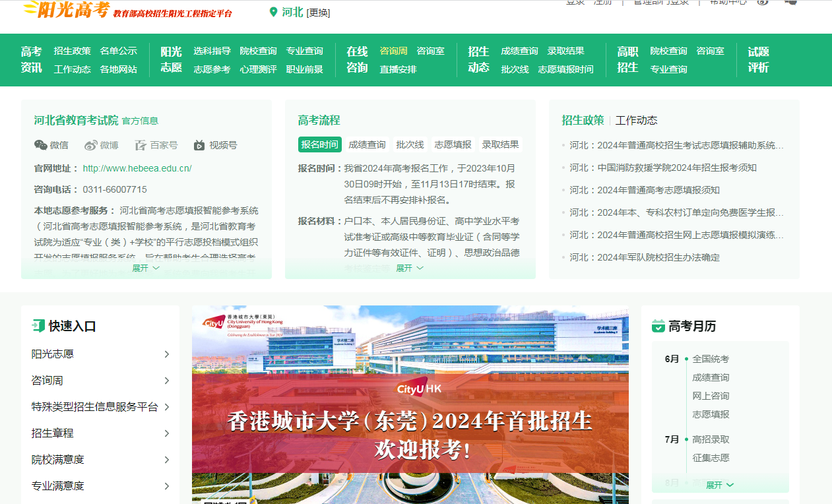Open 招生章程 quick entry row
832x504 pixels.
100,433
